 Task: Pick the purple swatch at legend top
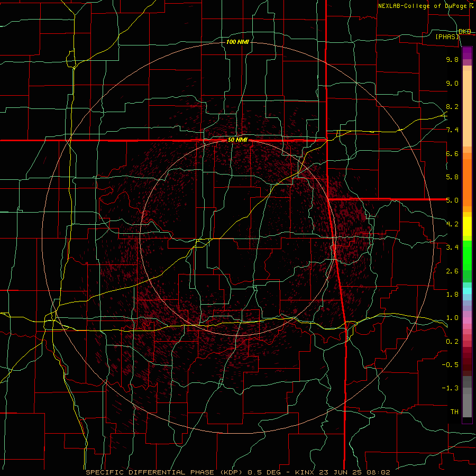point(467,53)
